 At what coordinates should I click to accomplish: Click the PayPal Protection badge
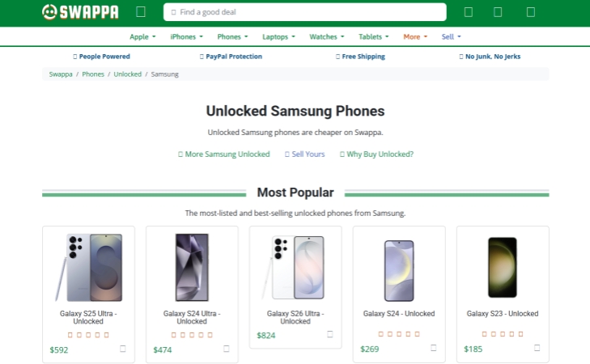pyautogui.click(x=231, y=57)
